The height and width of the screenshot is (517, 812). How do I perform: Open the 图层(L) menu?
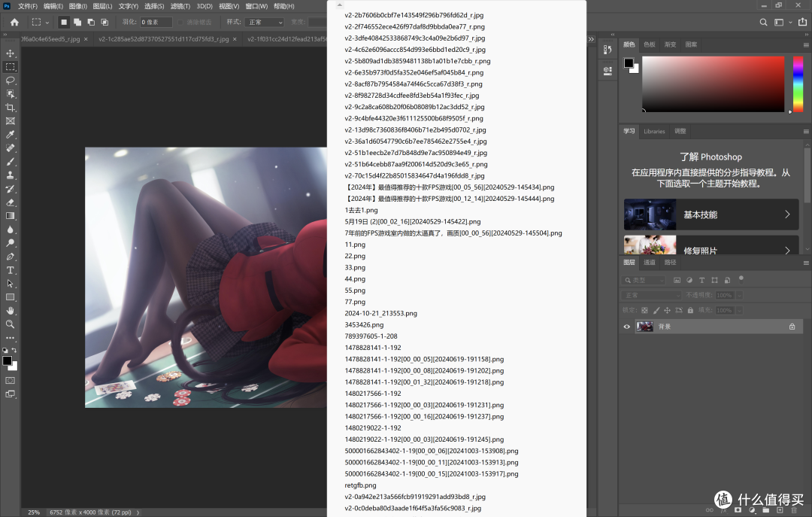pos(102,6)
